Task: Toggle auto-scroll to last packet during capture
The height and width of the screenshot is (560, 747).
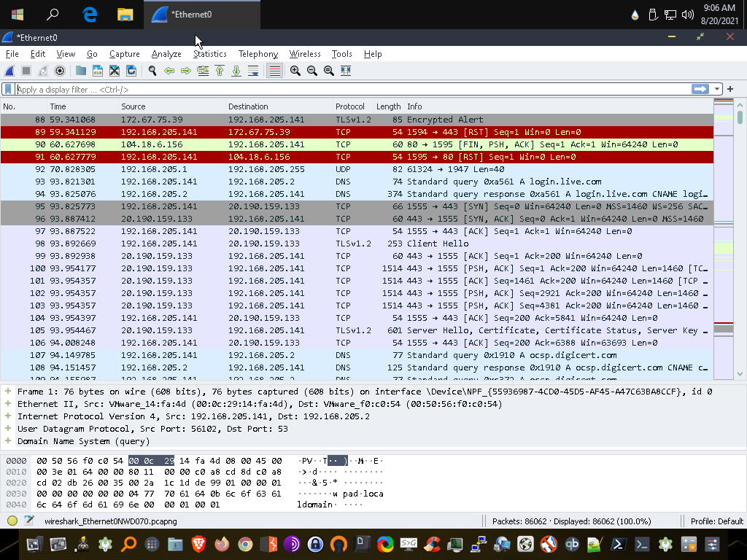Action: pyautogui.click(x=253, y=71)
